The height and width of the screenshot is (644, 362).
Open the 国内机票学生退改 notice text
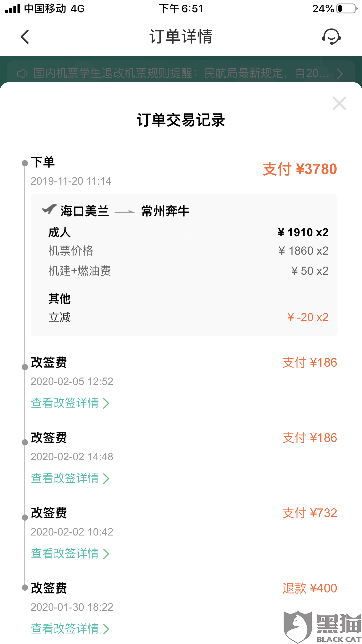pos(181,73)
